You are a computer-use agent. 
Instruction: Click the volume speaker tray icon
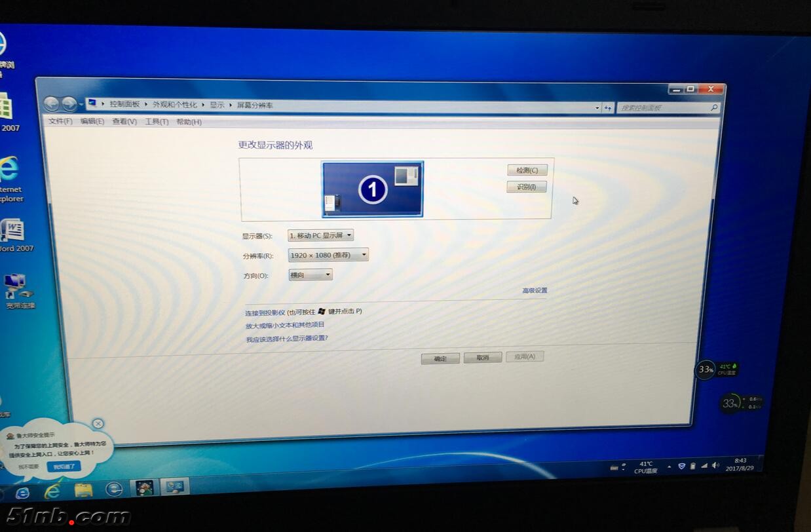715,465
